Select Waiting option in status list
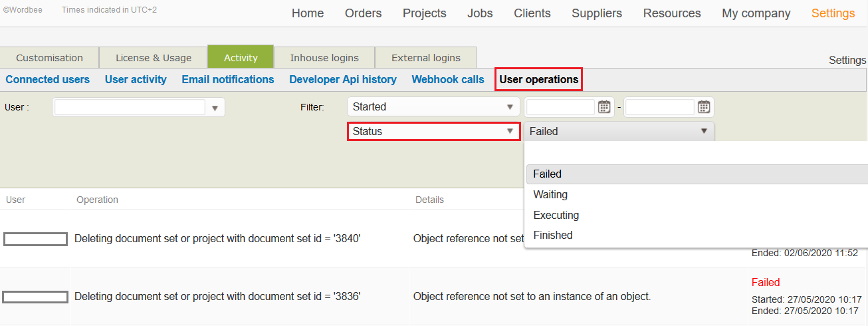This screenshot has width=868, height=326. click(550, 195)
